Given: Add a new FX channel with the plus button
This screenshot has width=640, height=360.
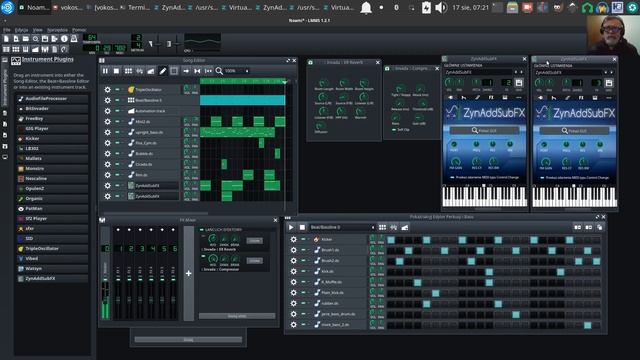Looking at the screenshot, I should coord(189,273).
